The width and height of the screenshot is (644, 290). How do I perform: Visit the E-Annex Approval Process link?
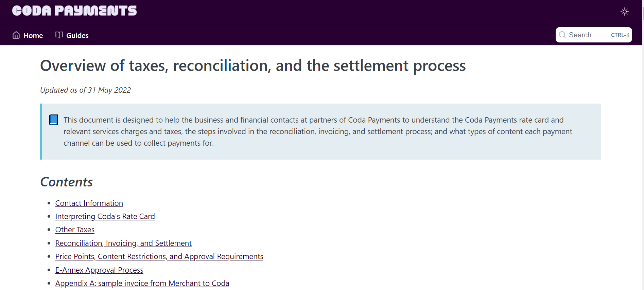[x=99, y=270]
